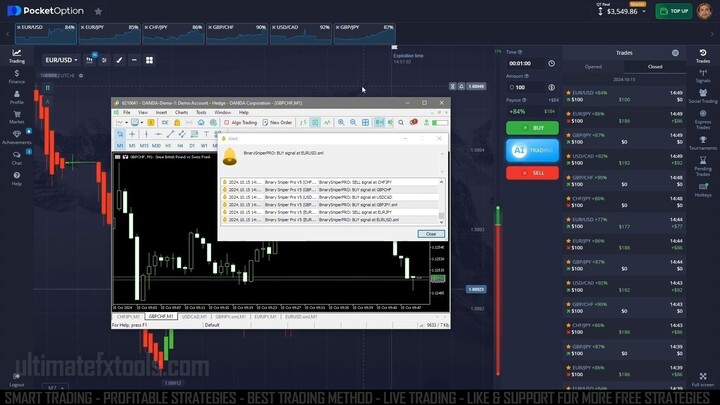Select the crosshair tool in MetaTrader toolbar
Image resolution: width=720 pixels, height=405 pixels.
pyautogui.click(x=132, y=134)
